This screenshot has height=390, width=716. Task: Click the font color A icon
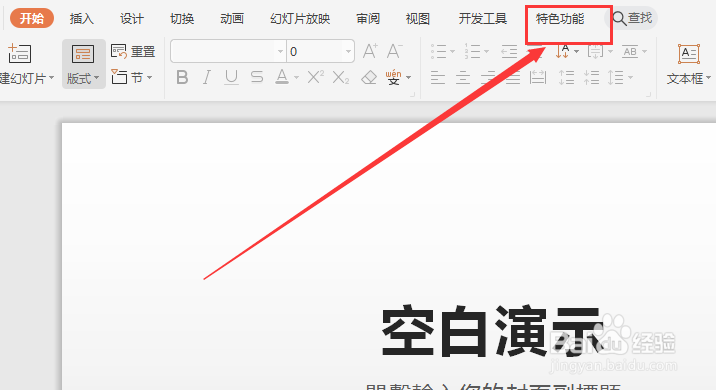point(282,77)
